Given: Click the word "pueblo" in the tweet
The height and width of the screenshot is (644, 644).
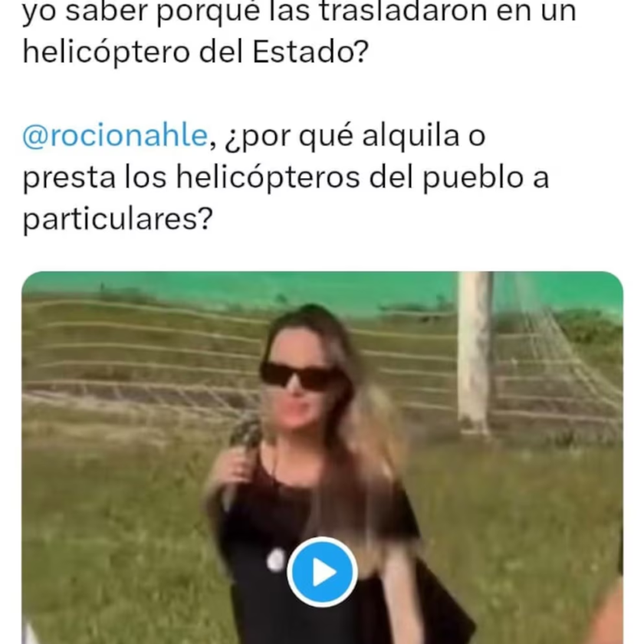Looking at the screenshot, I should [473, 178].
